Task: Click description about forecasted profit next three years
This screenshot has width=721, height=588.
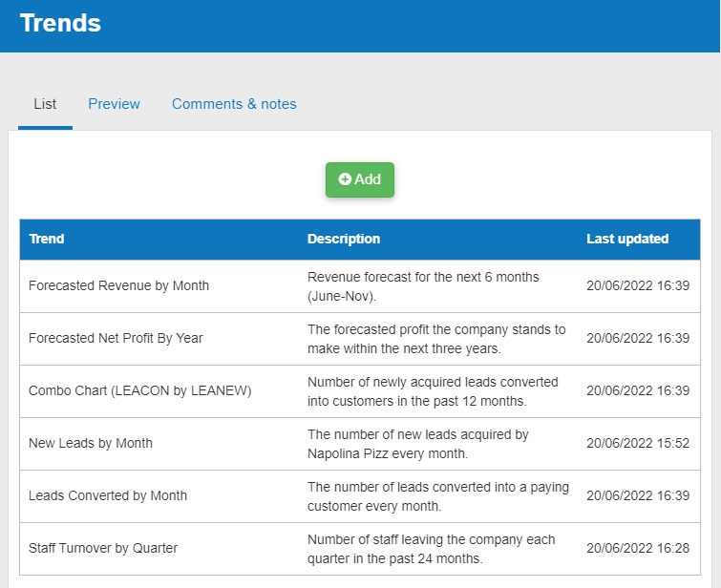Action: [436, 339]
